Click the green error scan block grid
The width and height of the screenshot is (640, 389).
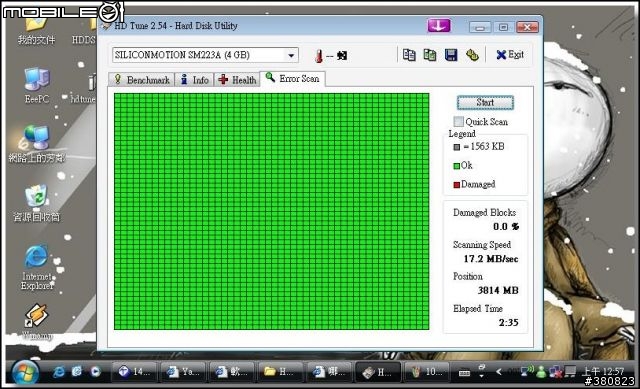coord(271,211)
